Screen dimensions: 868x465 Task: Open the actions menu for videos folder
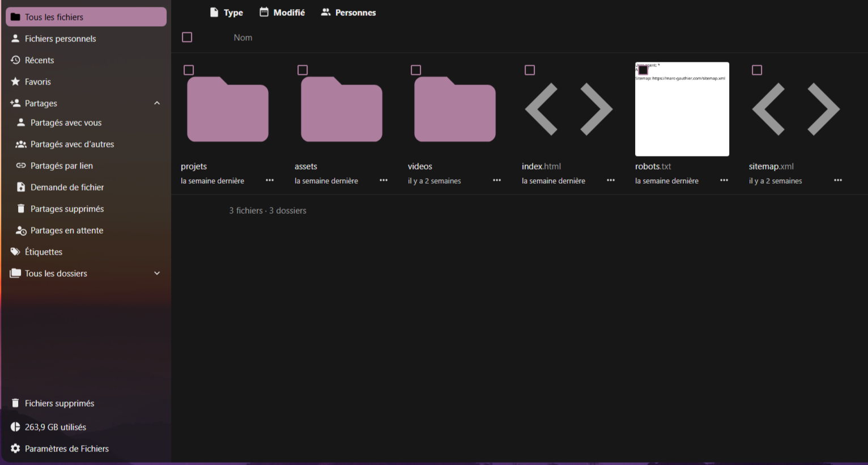[x=497, y=180]
